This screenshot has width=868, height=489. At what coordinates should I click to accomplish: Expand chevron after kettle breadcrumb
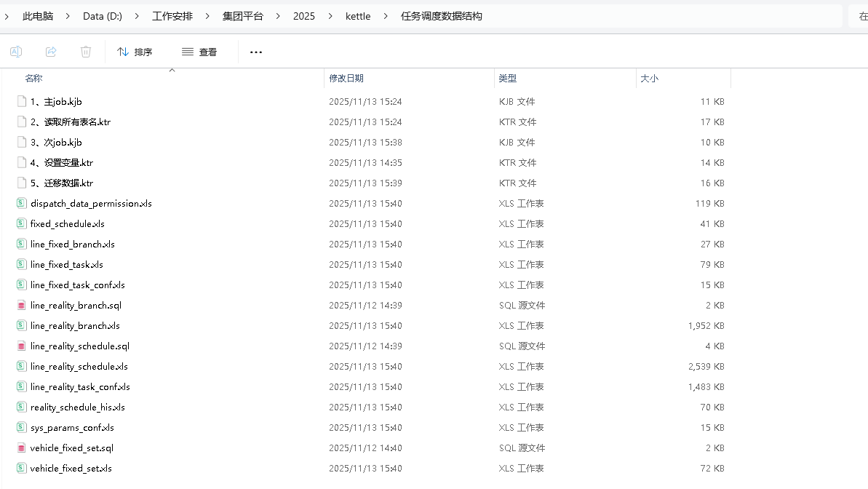(x=386, y=16)
